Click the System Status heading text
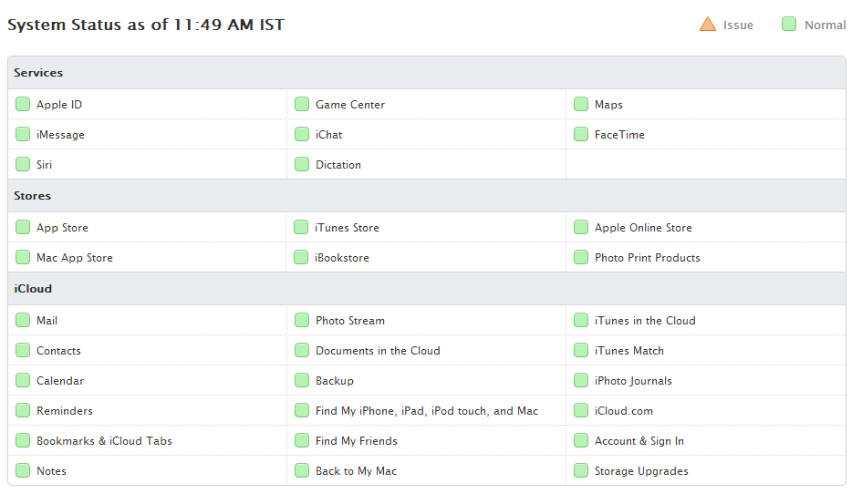This screenshot has height=504, width=862. (x=146, y=26)
